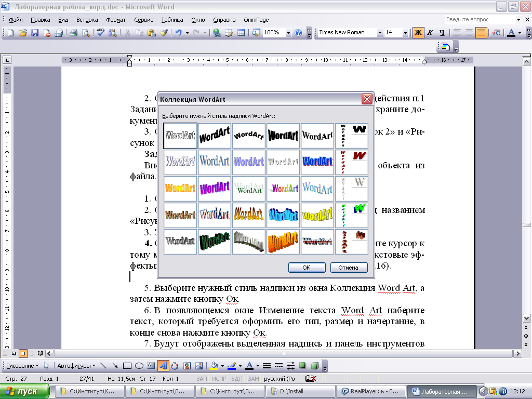The image size is (532, 399).
Task: Expand the undo history dropdown arrow
Action: point(187,33)
